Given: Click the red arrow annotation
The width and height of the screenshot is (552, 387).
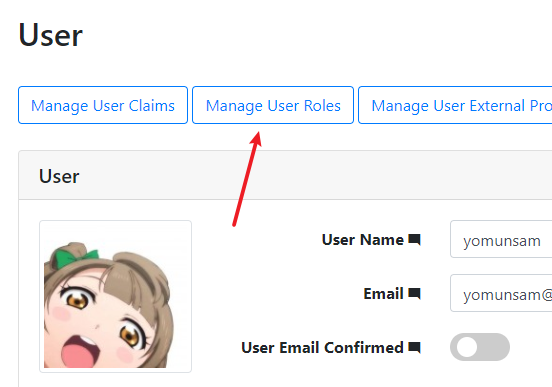Looking at the screenshot, I should [247, 179].
